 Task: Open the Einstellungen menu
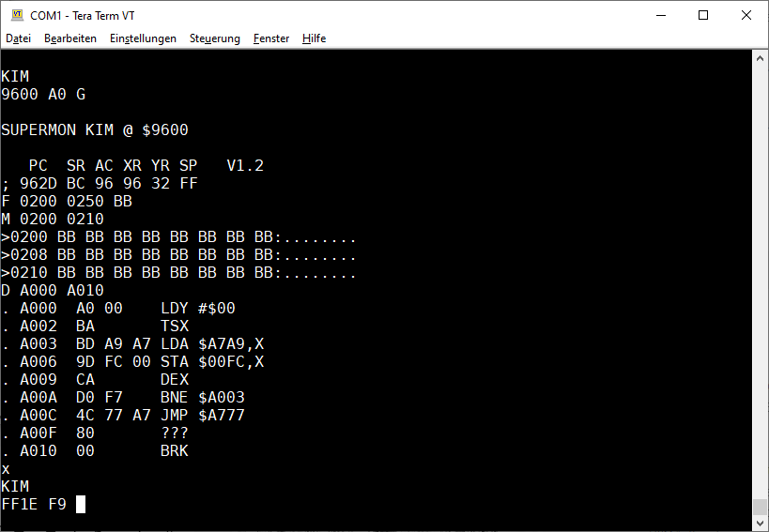[143, 38]
